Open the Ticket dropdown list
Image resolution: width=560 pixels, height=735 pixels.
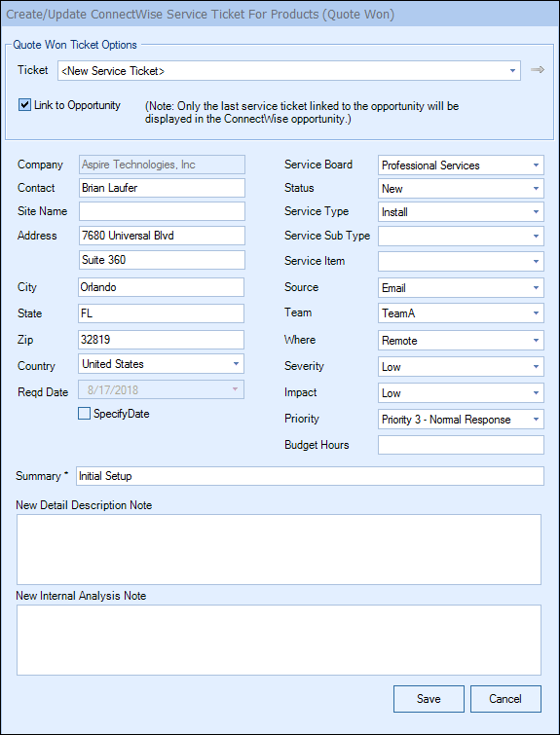tap(289, 71)
